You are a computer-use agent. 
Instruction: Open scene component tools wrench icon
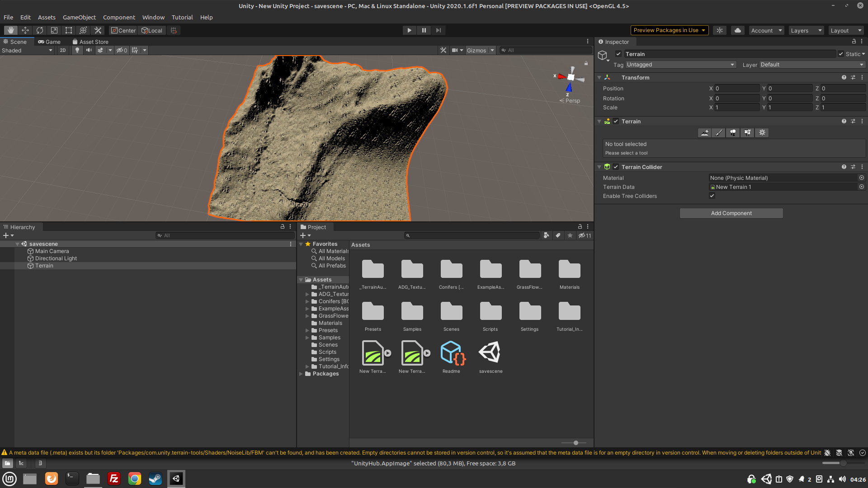click(x=443, y=50)
